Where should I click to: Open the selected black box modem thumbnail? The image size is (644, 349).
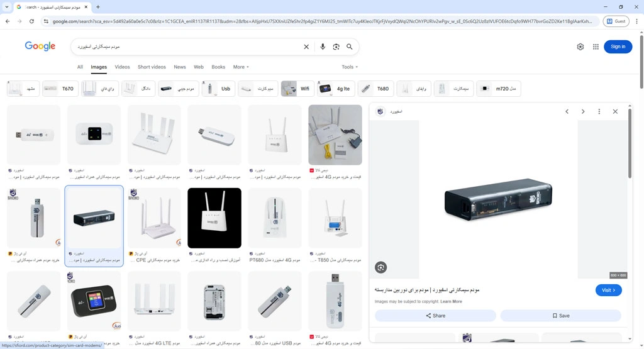coord(94,218)
